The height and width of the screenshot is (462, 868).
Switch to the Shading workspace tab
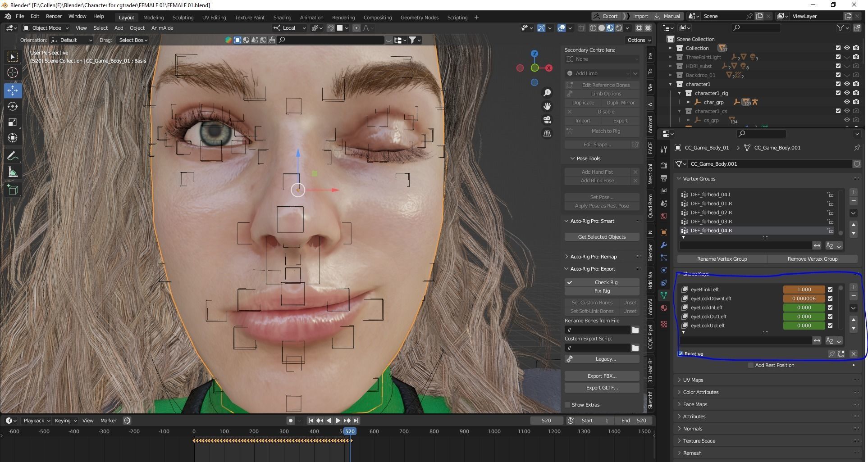coord(282,18)
